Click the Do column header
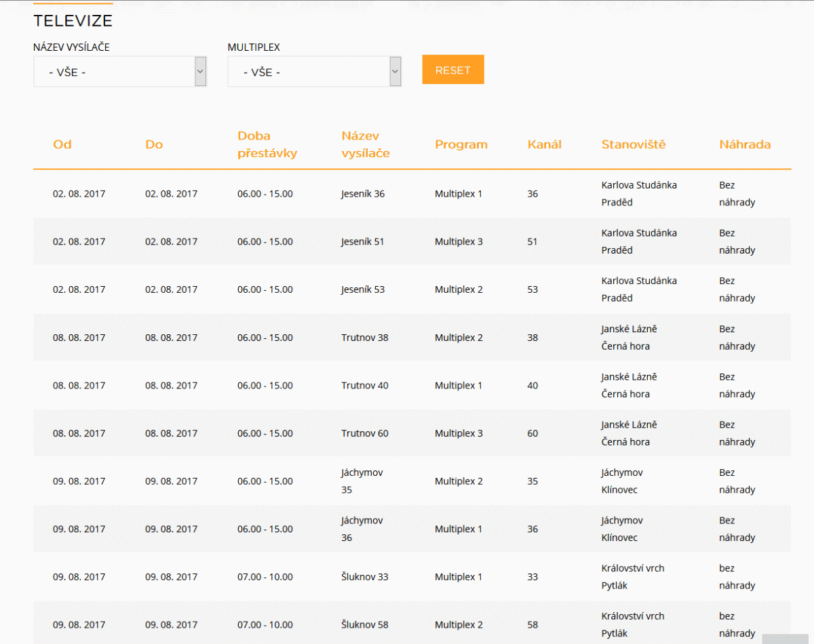The width and height of the screenshot is (814, 644). pos(154,144)
